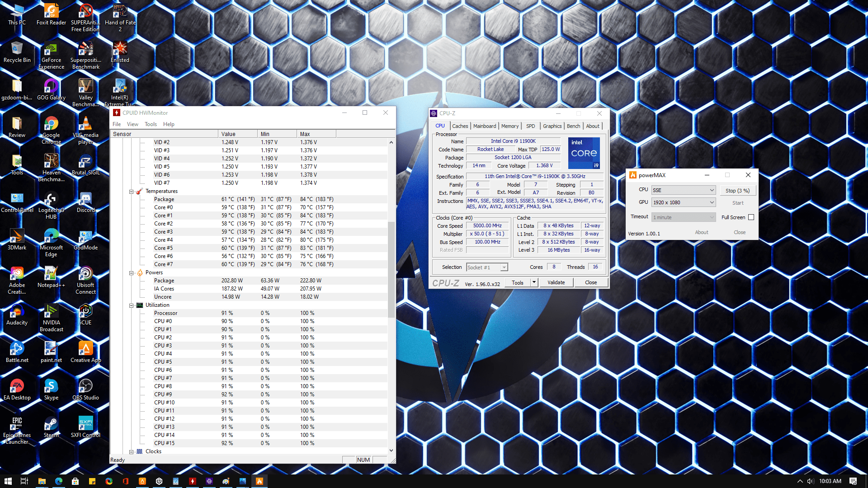868x488 pixels.
Task: Enable the Full Screen checkbox in powerMAX
Action: (751, 217)
